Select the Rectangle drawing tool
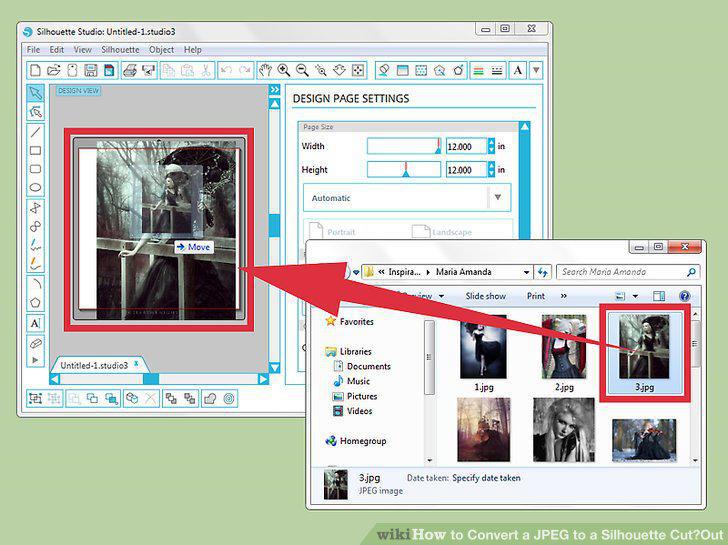 pyautogui.click(x=35, y=150)
